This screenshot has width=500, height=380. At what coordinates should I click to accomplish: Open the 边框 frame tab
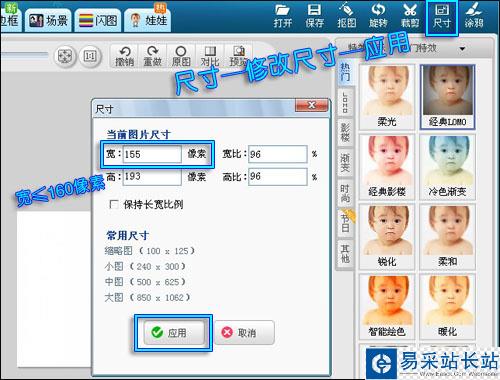click(10, 19)
